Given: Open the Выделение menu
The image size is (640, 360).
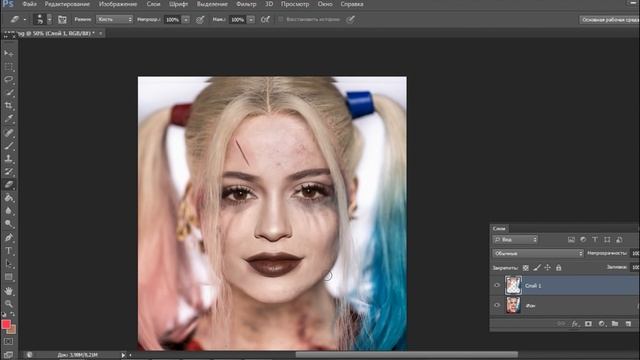Looking at the screenshot, I should pos(212,4).
